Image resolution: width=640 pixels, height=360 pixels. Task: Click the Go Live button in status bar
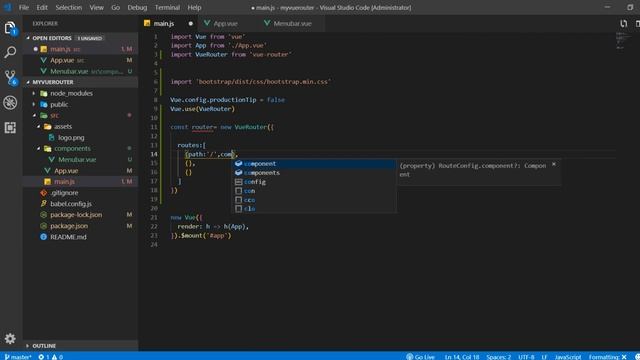[x=420, y=357]
